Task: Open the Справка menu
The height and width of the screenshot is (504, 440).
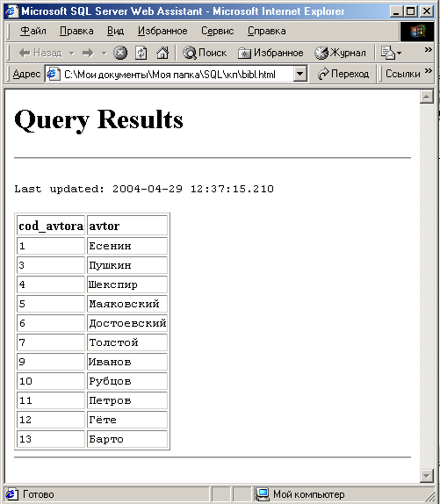Action: [x=266, y=31]
